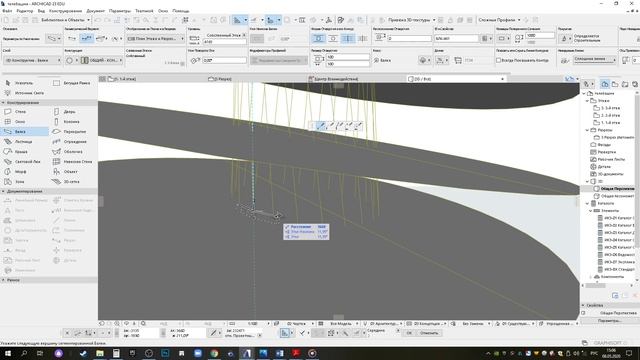Viewport: 640px width, 360px height.
Task: Expand the Разное toolbox section
Action: [3, 280]
